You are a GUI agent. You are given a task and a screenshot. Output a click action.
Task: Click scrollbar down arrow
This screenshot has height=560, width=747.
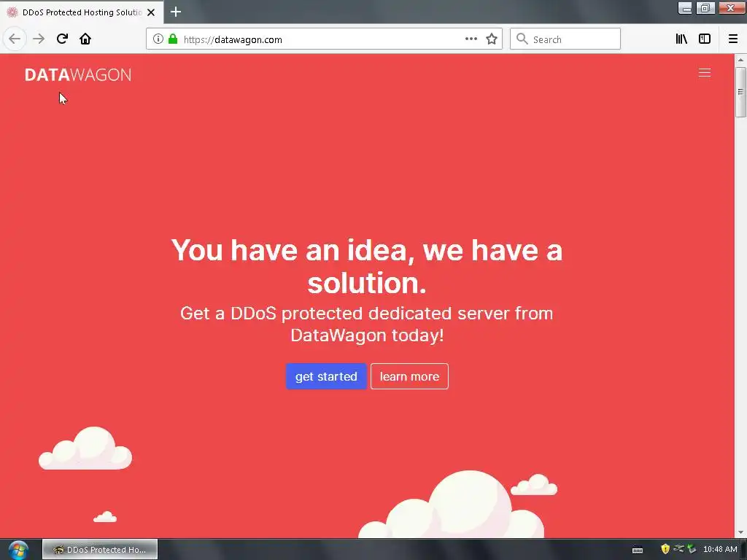[x=740, y=532]
